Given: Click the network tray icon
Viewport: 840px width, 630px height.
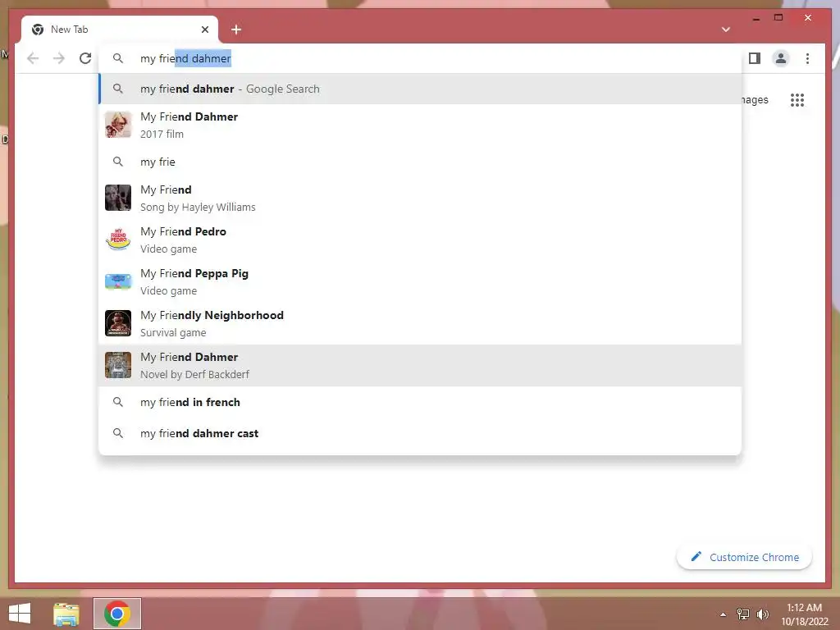Looking at the screenshot, I should tap(743, 614).
